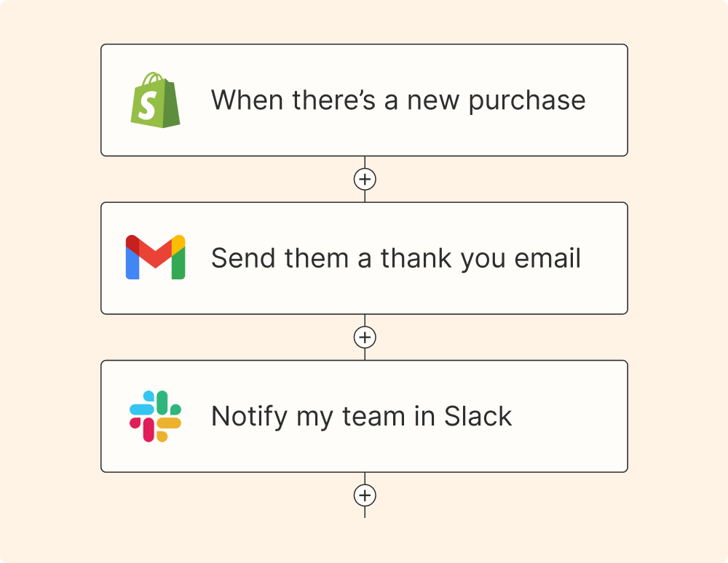Select the Gmail envelope icon

156,257
